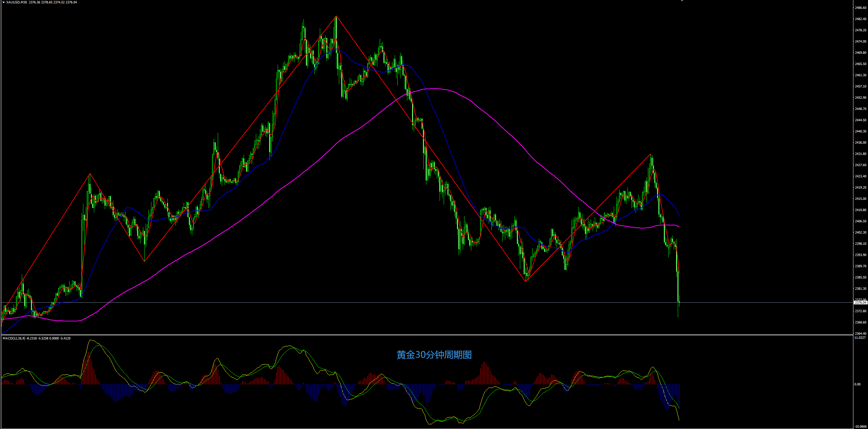Open the trade panel triangle beside XAUUSD,M30
Image resolution: width=868 pixels, height=429 pixels.
pyautogui.click(x=3, y=2)
